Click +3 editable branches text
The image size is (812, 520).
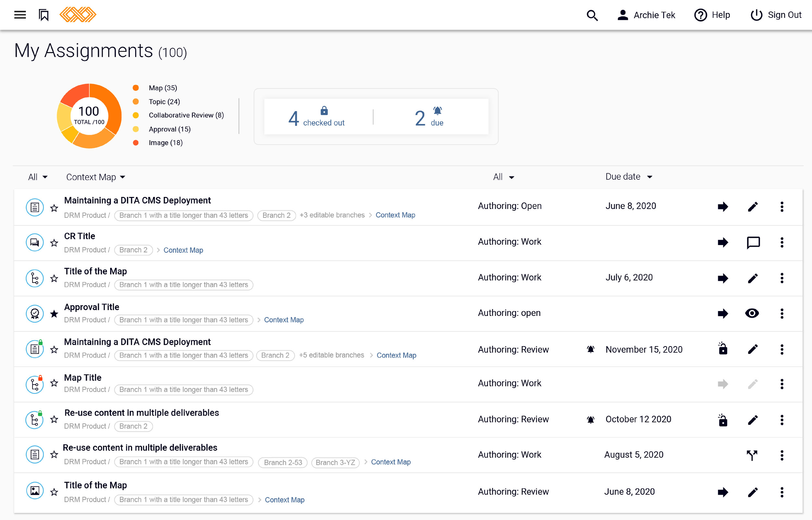tap(332, 215)
